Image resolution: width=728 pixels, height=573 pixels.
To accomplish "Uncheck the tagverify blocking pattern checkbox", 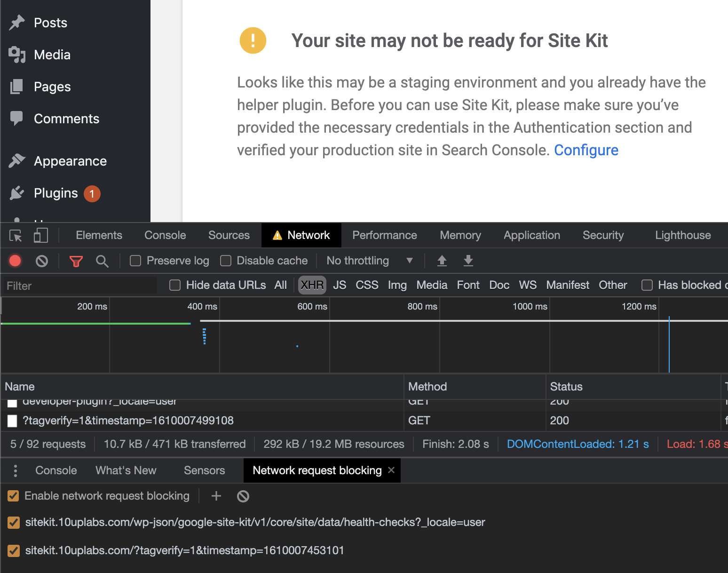I will coord(14,550).
